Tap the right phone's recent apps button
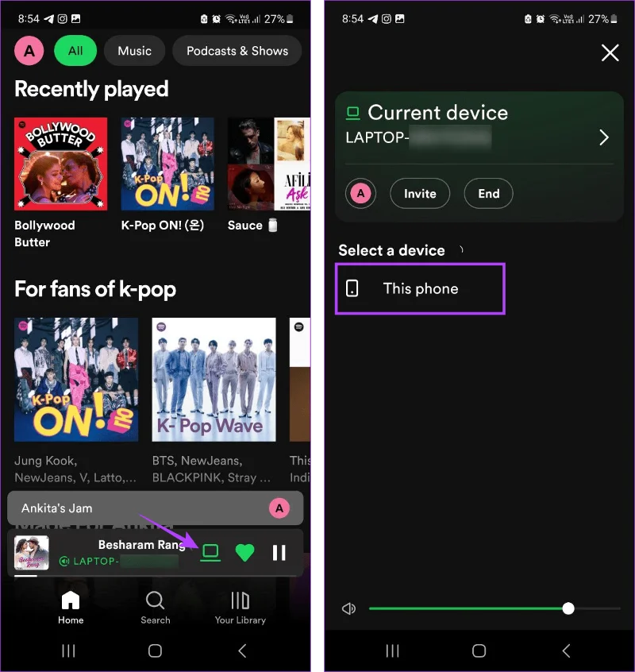635x672 pixels. pos(392,651)
